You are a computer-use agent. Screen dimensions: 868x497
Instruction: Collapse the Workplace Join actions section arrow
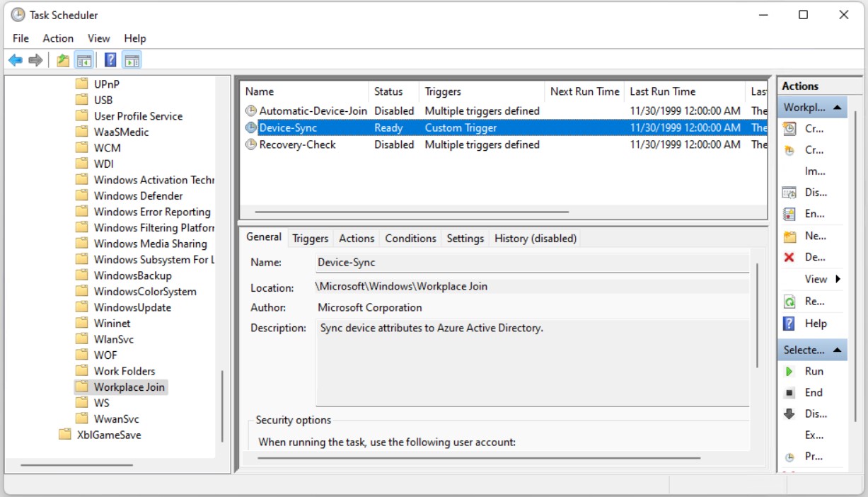click(837, 108)
